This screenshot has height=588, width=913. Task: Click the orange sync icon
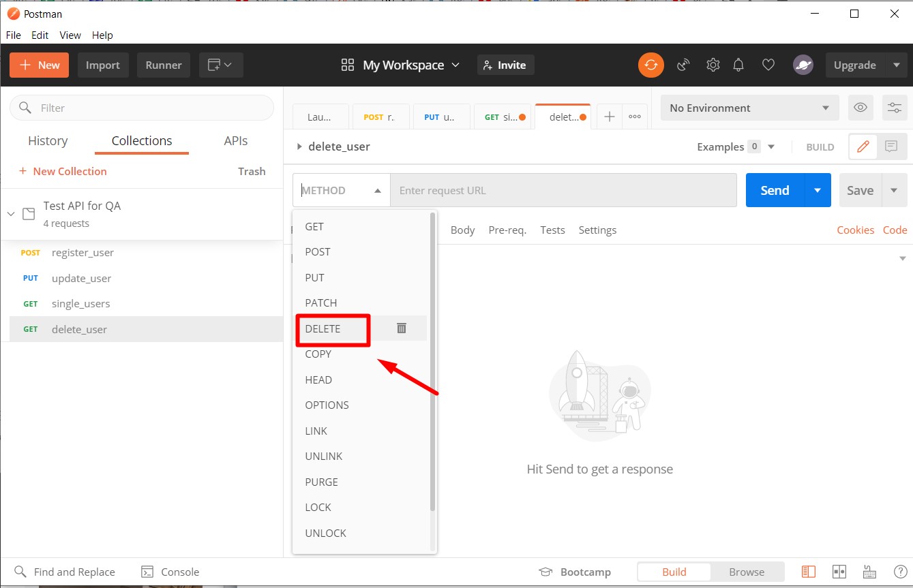pos(650,65)
